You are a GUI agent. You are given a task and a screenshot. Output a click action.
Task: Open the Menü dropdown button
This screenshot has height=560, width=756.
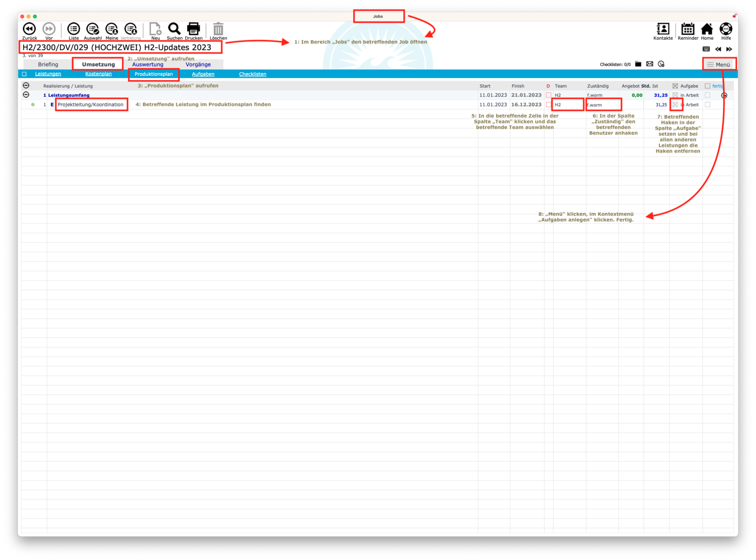click(719, 65)
